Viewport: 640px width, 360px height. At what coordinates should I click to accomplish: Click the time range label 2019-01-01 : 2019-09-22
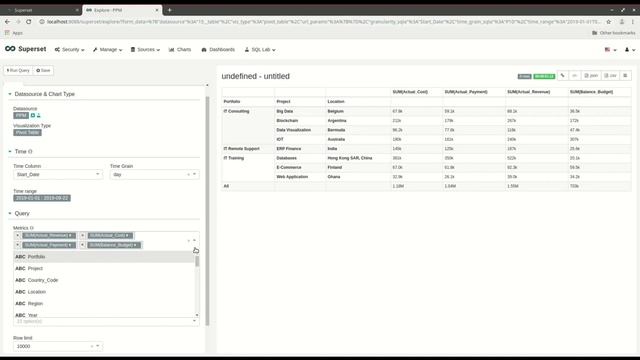42,198
